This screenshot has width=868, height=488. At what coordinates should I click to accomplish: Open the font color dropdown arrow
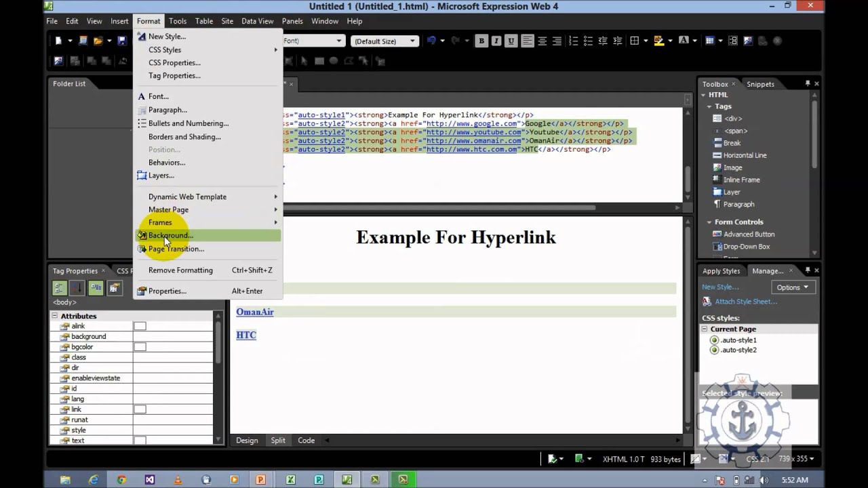point(694,41)
